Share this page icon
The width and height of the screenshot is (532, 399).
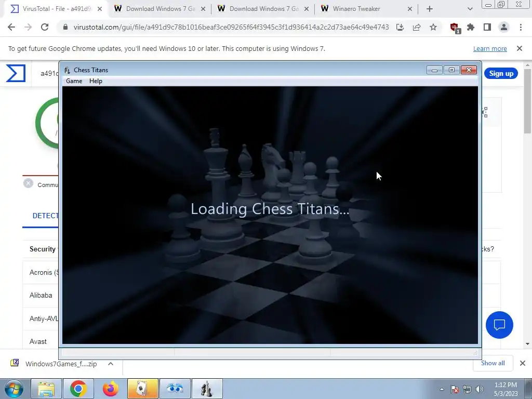point(417,27)
